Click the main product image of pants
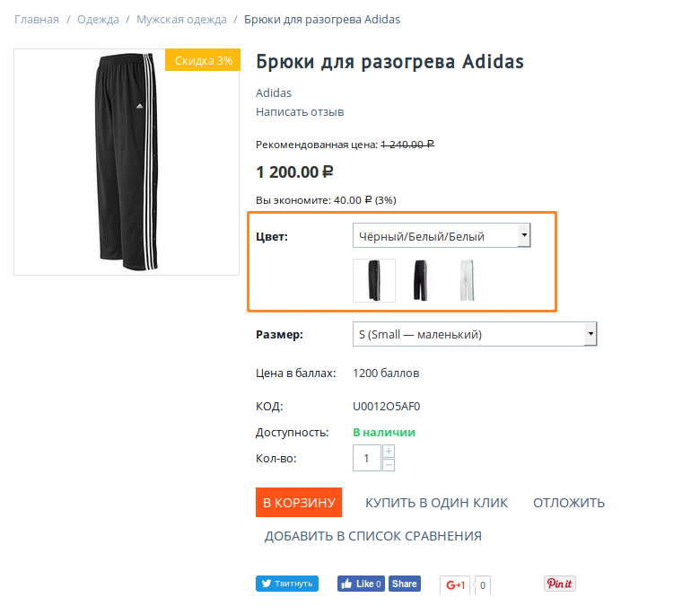 (x=127, y=162)
